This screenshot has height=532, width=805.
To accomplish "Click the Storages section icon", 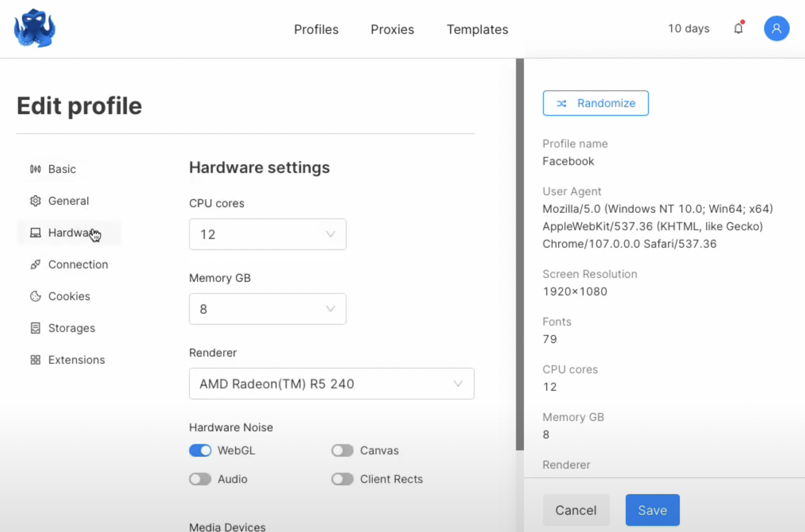I will 36,328.
